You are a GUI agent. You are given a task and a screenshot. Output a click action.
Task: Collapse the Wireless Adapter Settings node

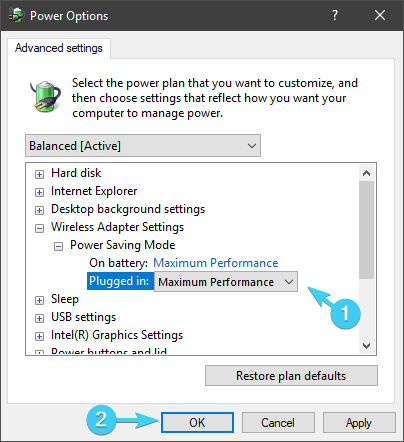39,228
